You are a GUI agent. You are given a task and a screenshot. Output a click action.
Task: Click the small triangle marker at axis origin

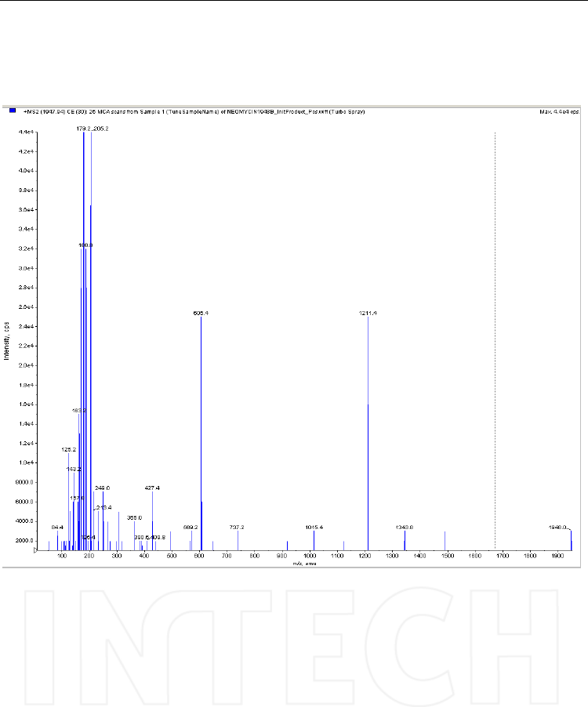tap(35, 550)
